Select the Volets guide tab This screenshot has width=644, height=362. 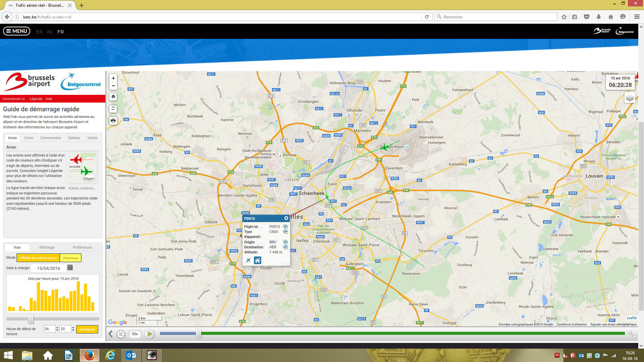tap(92, 138)
